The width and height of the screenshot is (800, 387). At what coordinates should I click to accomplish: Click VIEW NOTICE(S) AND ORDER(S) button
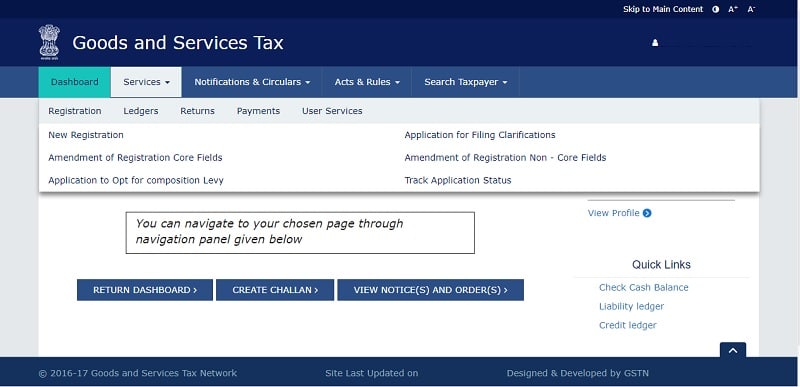[x=431, y=290]
